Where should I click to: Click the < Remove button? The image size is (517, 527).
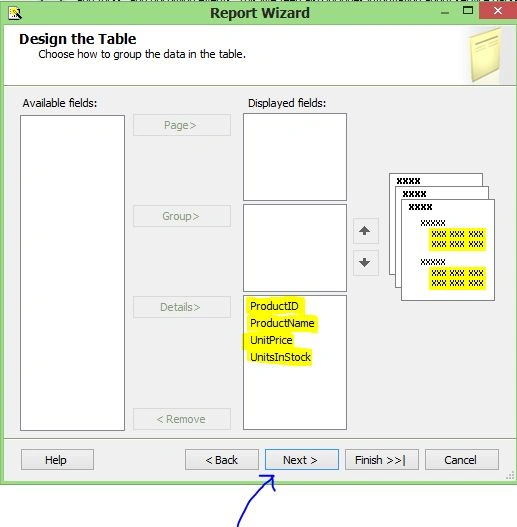tap(182, 419)
